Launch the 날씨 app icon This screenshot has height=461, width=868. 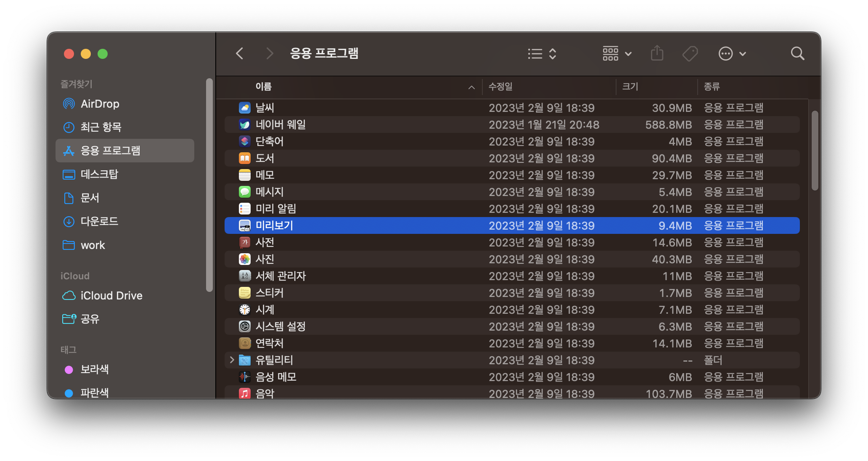(244, 108)
